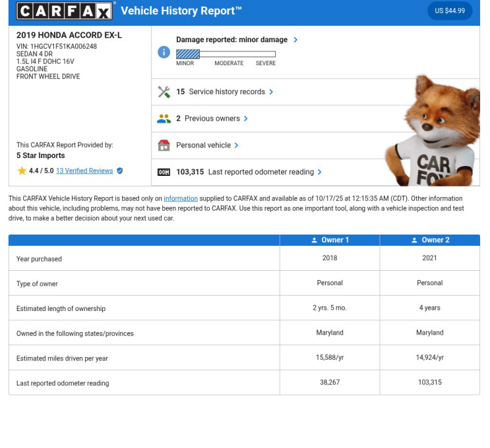This screenshot has height=448, width=490.
Task: Click the personal vehicle house icon
Action: [x=164, y=146]
